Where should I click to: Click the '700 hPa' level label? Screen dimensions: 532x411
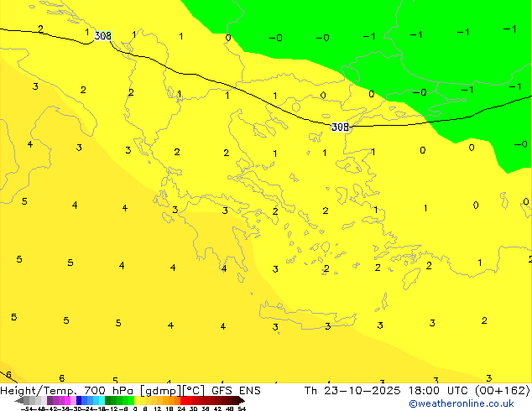coord(108,391)
